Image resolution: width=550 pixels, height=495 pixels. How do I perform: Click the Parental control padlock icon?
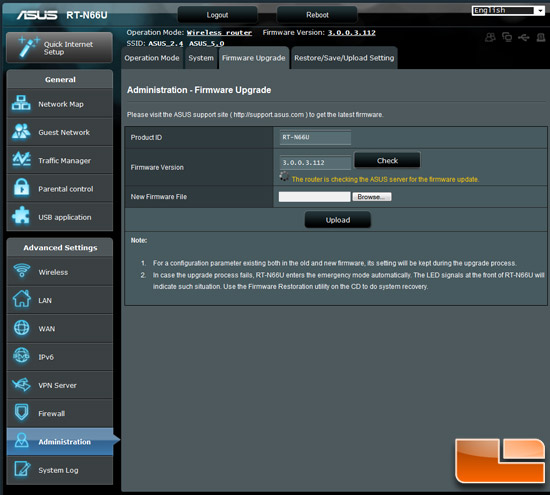tap(21, 187)
